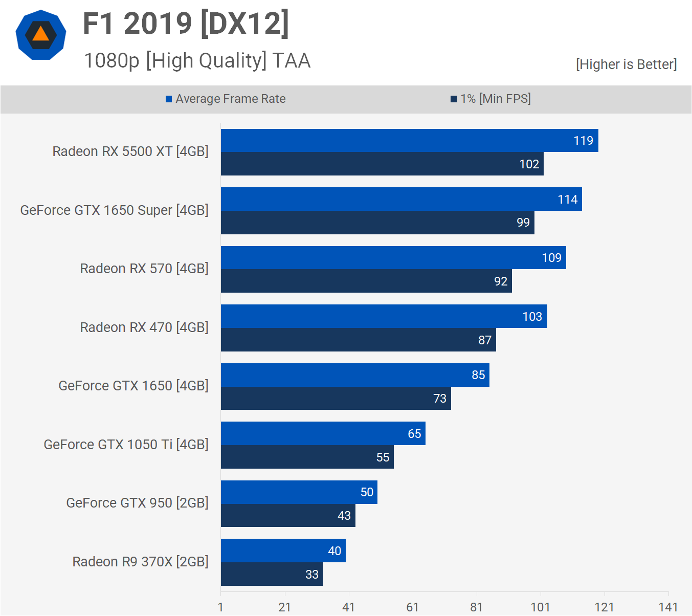
Task: Click the R9 370X minimum bar showing 33
Action: click(x=272, y=574)
